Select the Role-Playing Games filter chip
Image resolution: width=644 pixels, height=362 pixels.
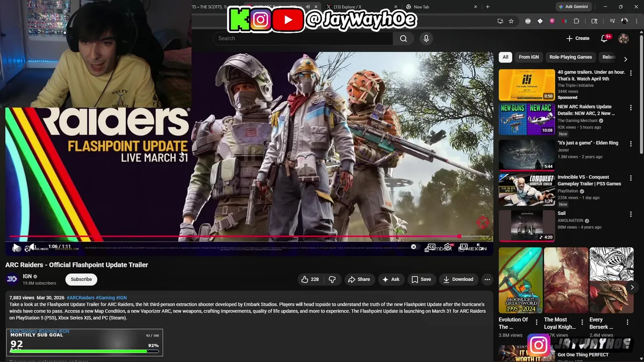tap(571, 57)
